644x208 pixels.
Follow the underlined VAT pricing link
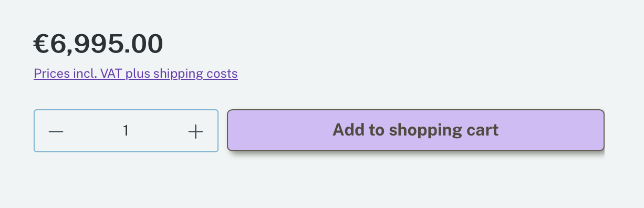[x=136, y=74]
